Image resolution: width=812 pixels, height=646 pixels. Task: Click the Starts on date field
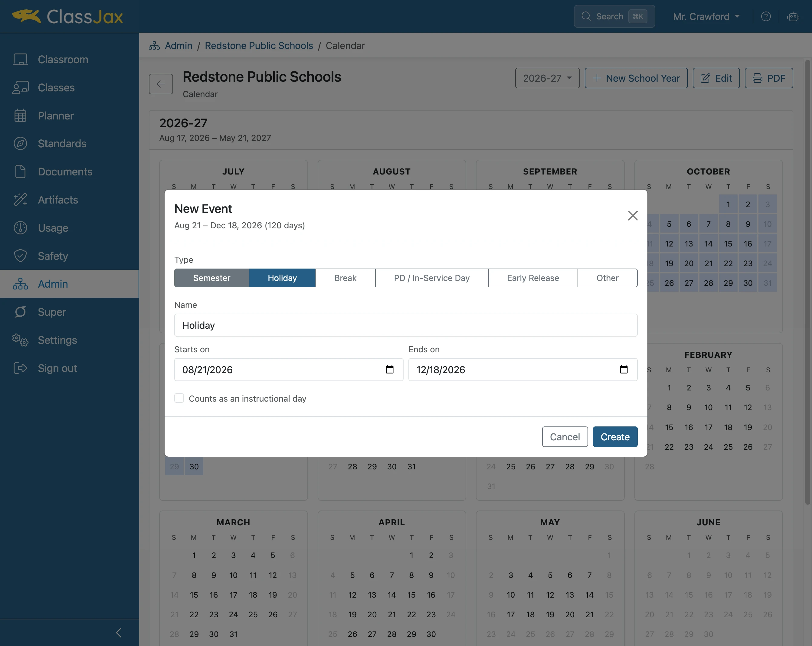click(x=289, y=370)
